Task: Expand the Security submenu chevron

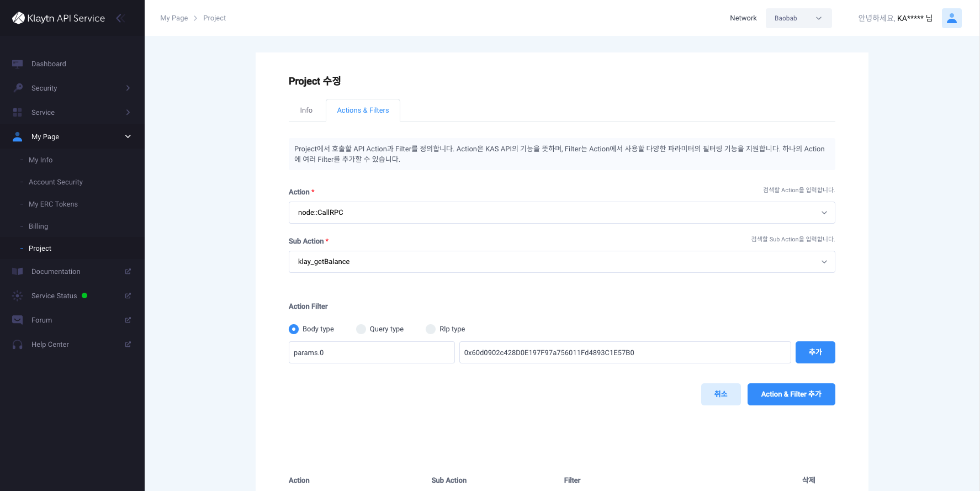Action: (x=128, y=88)
